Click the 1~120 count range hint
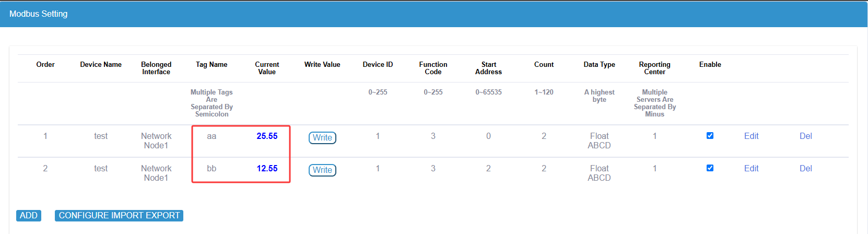 [x=544, y=92]
